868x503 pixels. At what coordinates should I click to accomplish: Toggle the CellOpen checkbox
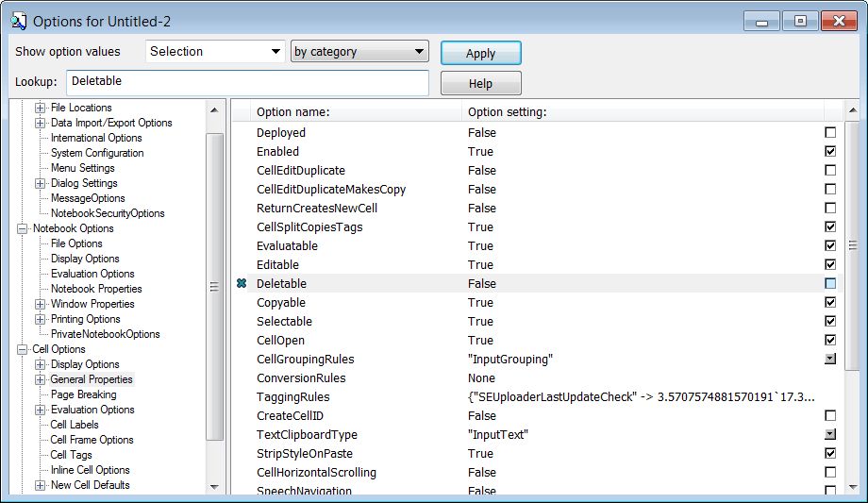coord(830,340)
